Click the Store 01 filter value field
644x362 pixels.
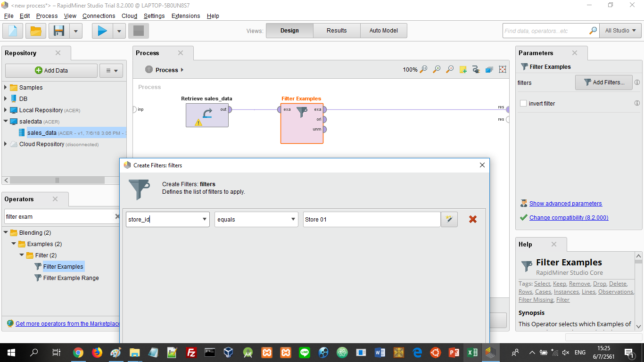click(372, 219)
